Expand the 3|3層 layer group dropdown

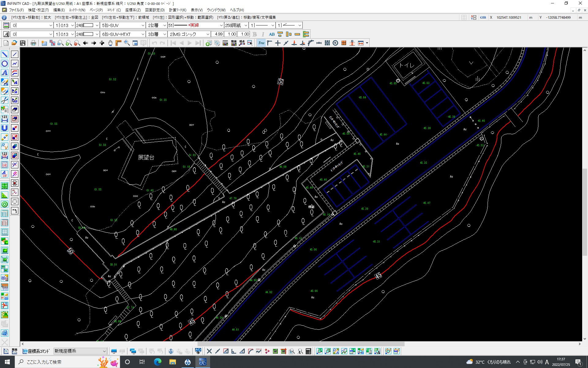pos(157,34)
